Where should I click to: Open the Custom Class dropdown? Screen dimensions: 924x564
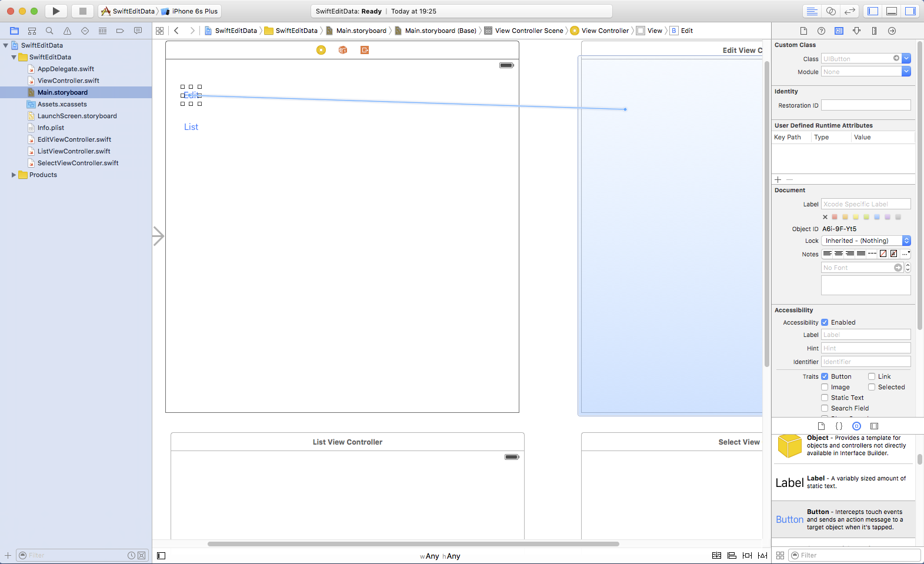click(x=906, y=59)
